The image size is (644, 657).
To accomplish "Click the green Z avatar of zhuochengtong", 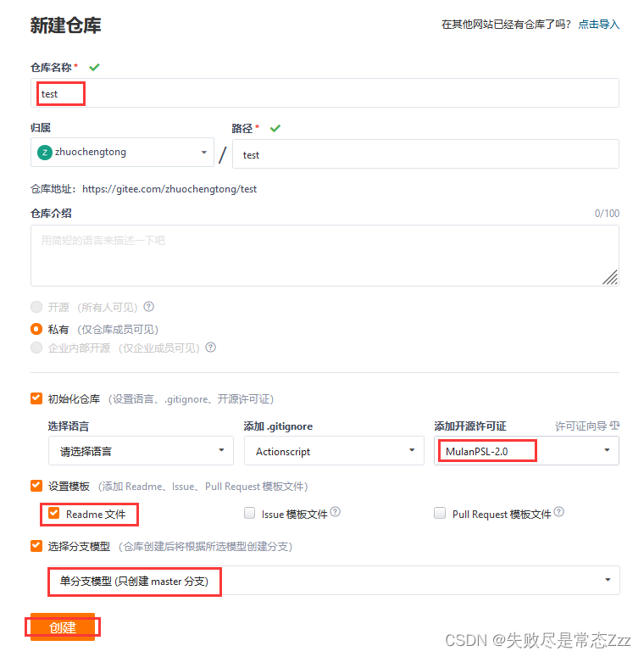I will [45, 153].
